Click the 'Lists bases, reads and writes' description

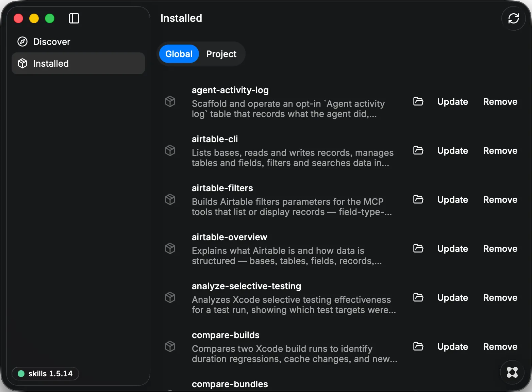(x=293, y=158)
